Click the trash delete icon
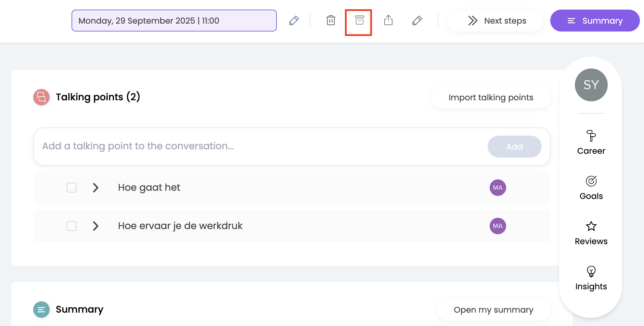Screen dimensions: 644x326 [331, 21]
